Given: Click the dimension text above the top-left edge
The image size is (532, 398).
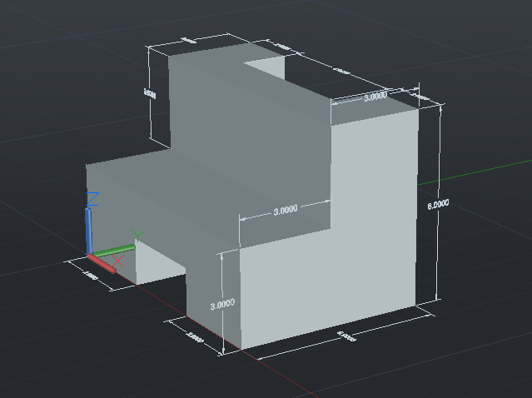Looking at the screenshot, I should pyautogui.click(x=188, y=40).
